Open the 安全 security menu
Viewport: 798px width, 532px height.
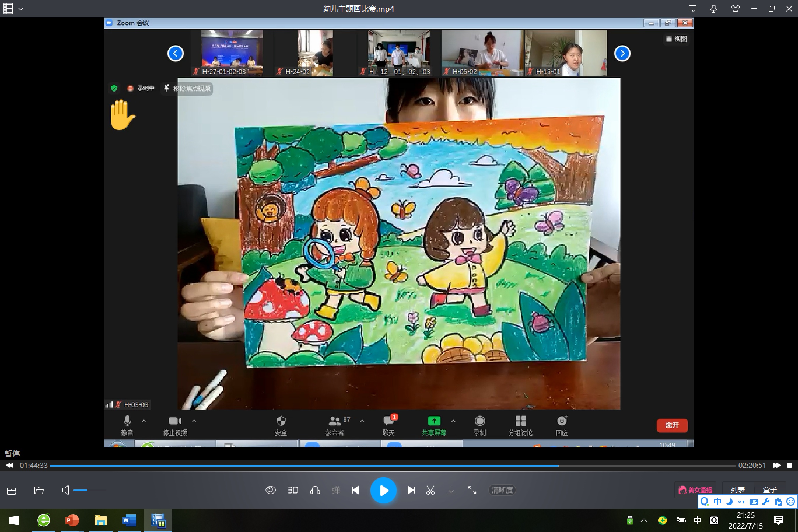(x=281, y=426)
